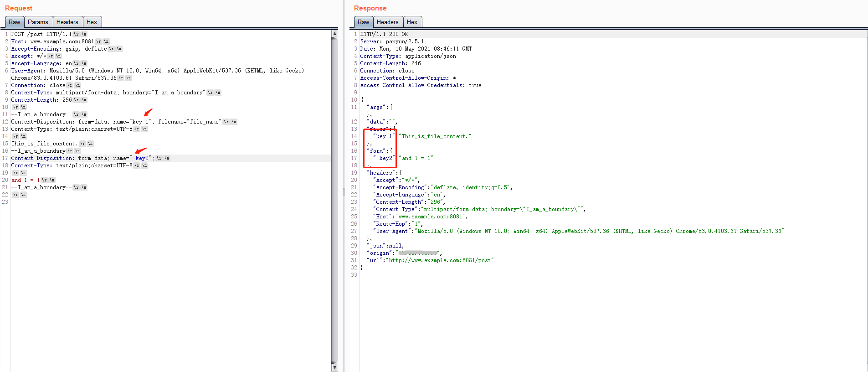Select the Response Raw tab
868x372 pixels.
363,22
